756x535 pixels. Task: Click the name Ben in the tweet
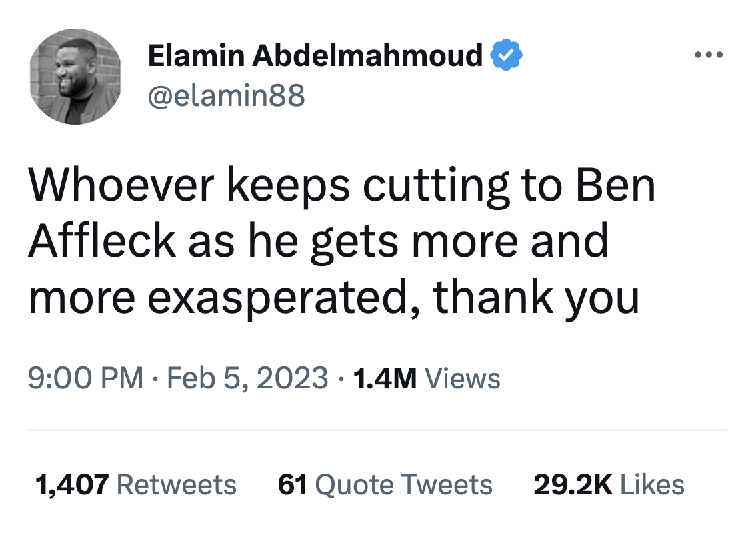click(x=615, y=187)
